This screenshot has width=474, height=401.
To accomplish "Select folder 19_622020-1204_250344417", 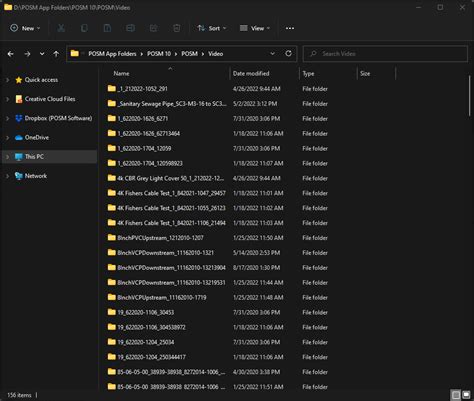I will [x=147, y=357].
